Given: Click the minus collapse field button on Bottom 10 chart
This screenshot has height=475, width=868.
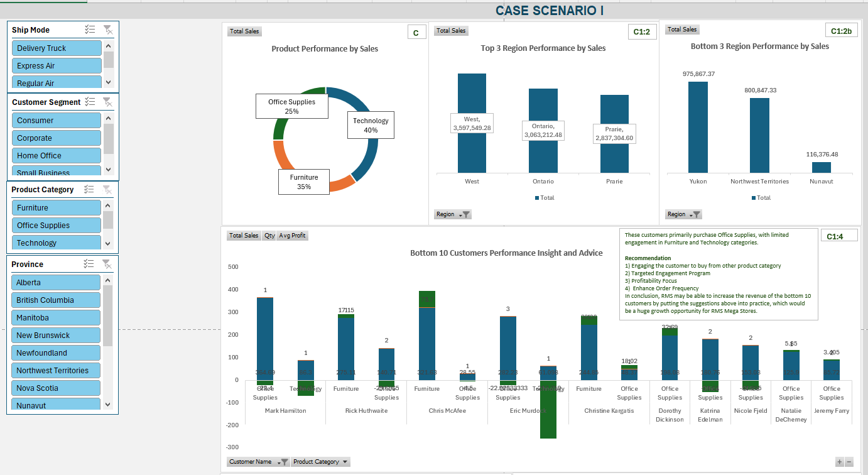Looking at the screenshot, I should [849, 462].
